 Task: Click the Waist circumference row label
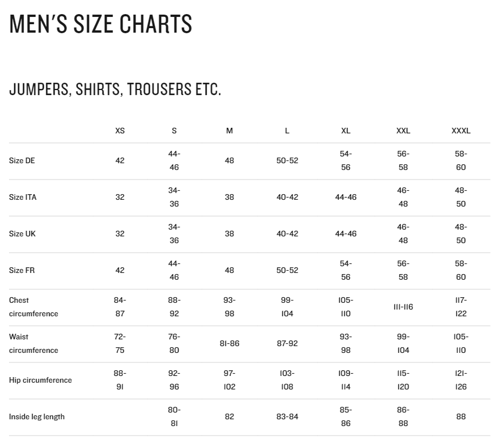[x=34, y=343]
